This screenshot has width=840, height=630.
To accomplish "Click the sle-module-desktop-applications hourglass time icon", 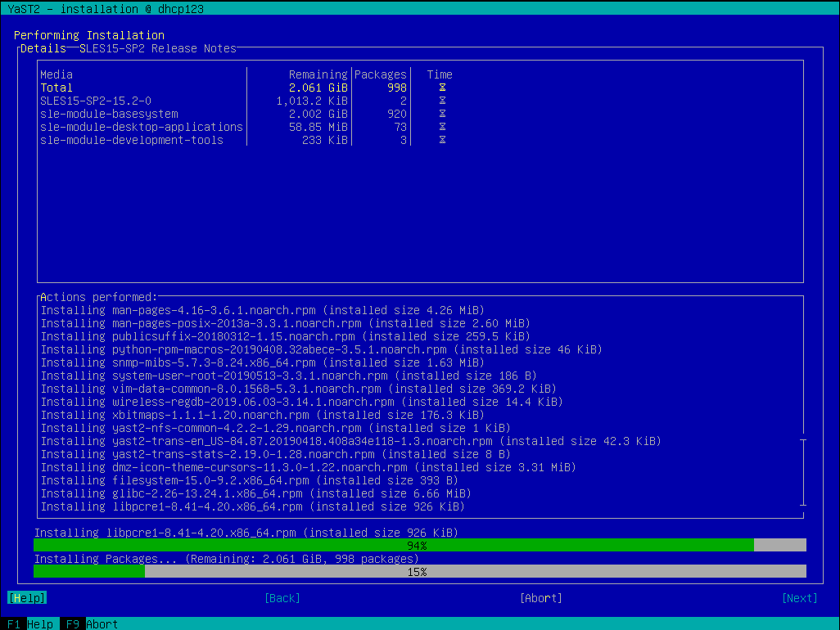I will tap(442, 127).
